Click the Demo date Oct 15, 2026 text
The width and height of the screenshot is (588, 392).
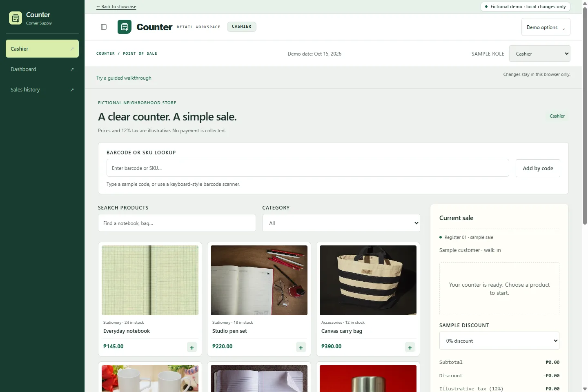(314, 54)
